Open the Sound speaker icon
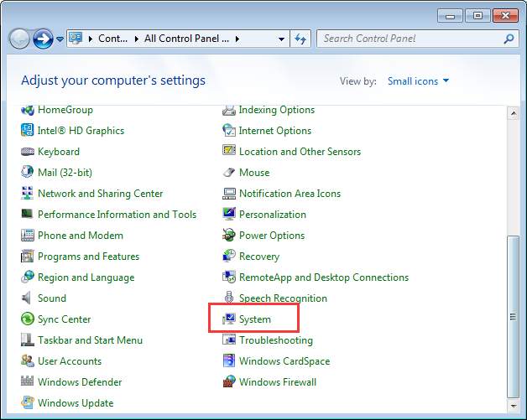This screenshot has height=420, width=527. [27, 298]
